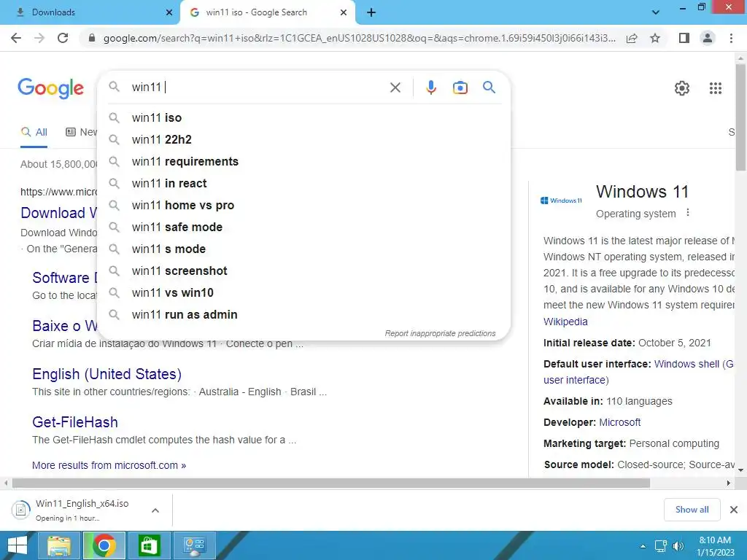The height and width of the screenshot is (560, 747).
Task: Click the horizontal page scrollbar
Action: [331, 483]
